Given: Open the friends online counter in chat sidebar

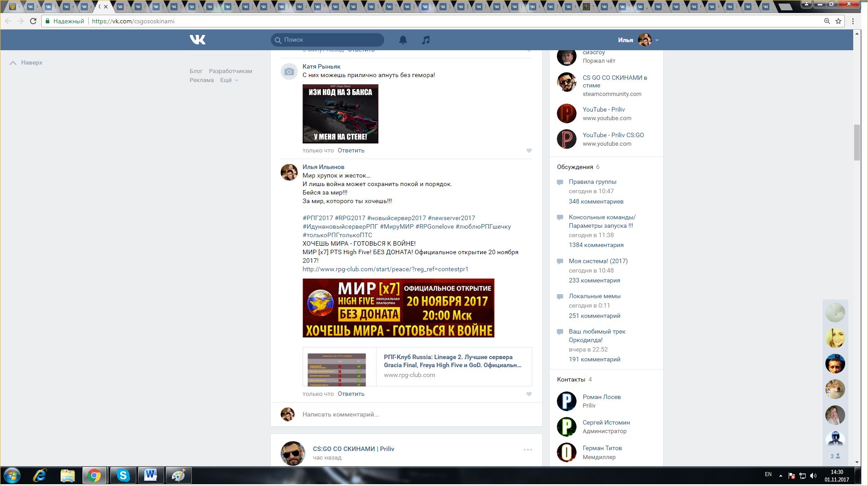Looking at the screenshot, I should (x=835, y=456).
